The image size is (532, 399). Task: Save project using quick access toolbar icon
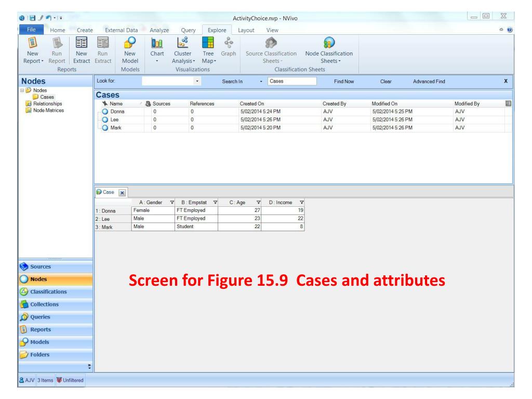[x=32, y=18]
